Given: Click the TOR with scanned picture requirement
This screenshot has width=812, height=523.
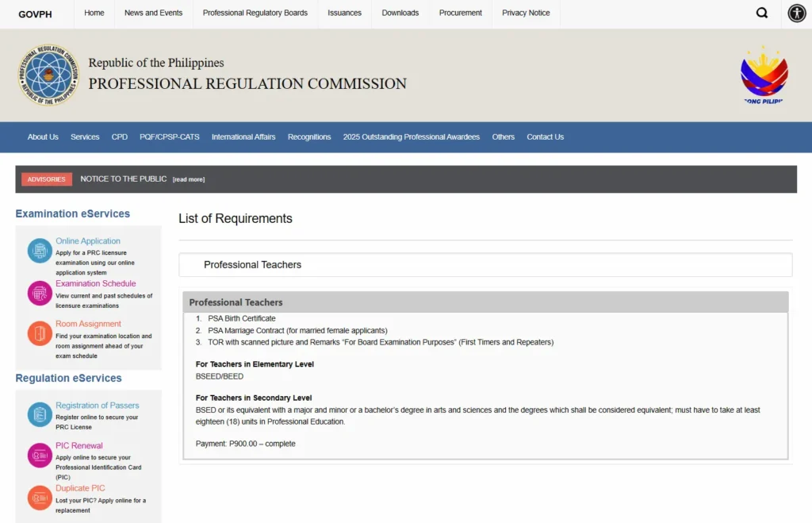Looking at the screenshot, I should click(x=381, y=342).
